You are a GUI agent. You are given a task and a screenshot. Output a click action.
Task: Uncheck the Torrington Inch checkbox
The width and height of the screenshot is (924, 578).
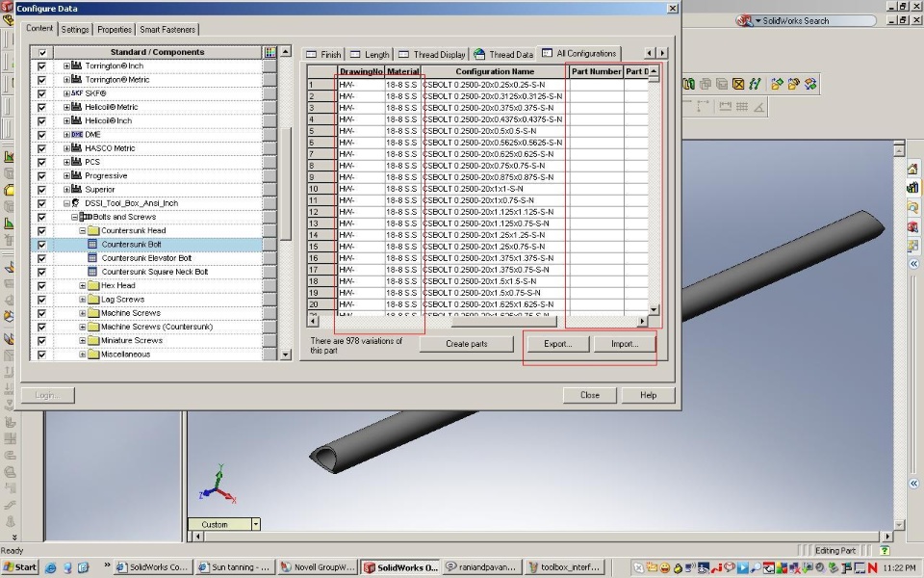(41, 66)
